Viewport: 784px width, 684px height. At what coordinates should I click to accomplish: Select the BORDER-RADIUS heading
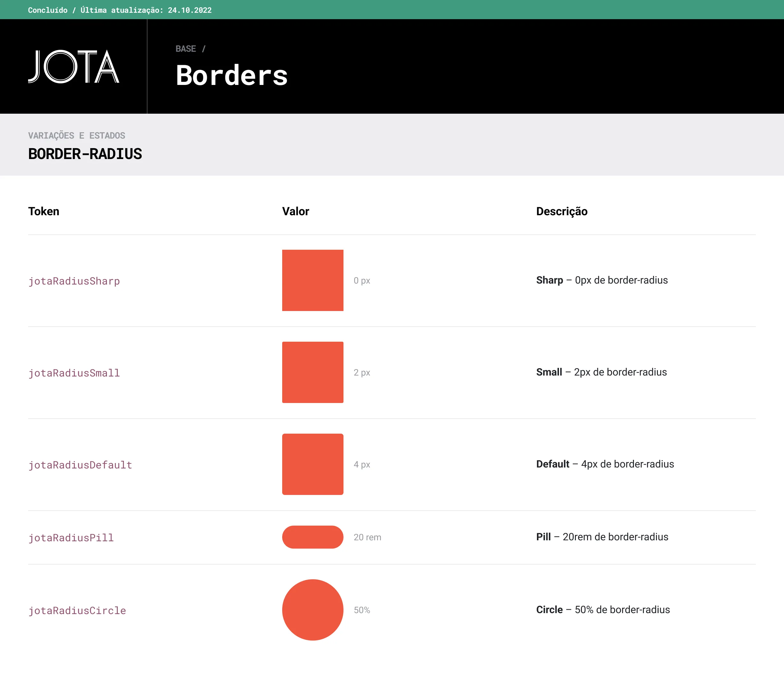click(x=85, y=154)
